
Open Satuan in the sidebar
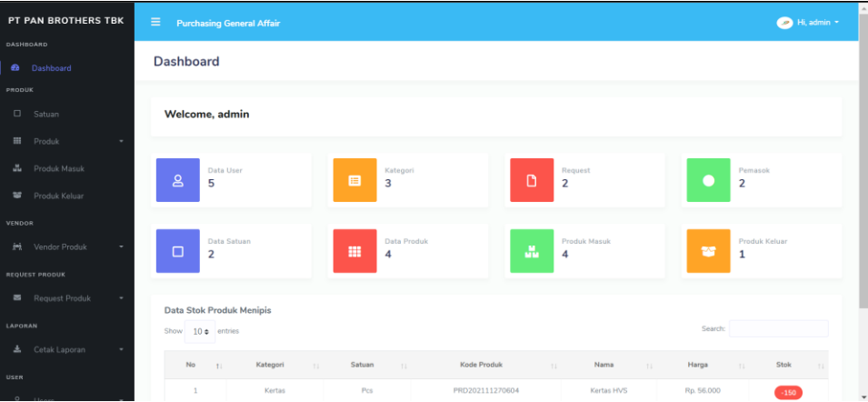[46, 115]
